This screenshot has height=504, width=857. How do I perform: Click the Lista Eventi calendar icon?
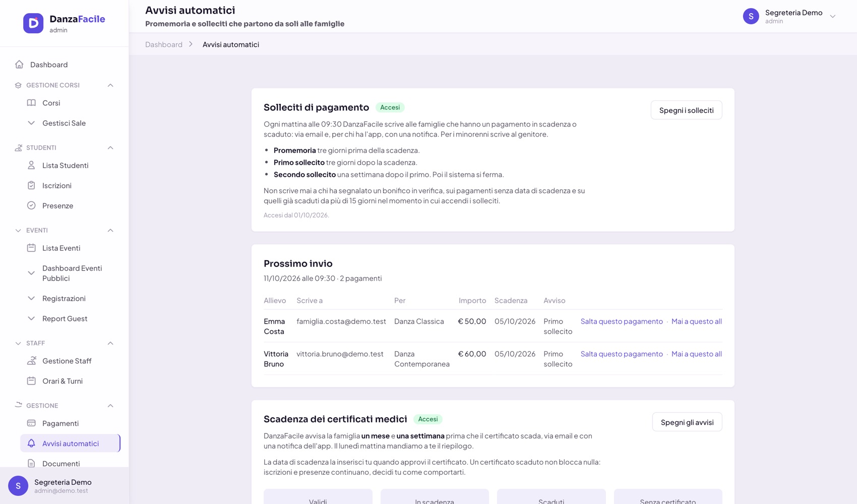point(31,248)
